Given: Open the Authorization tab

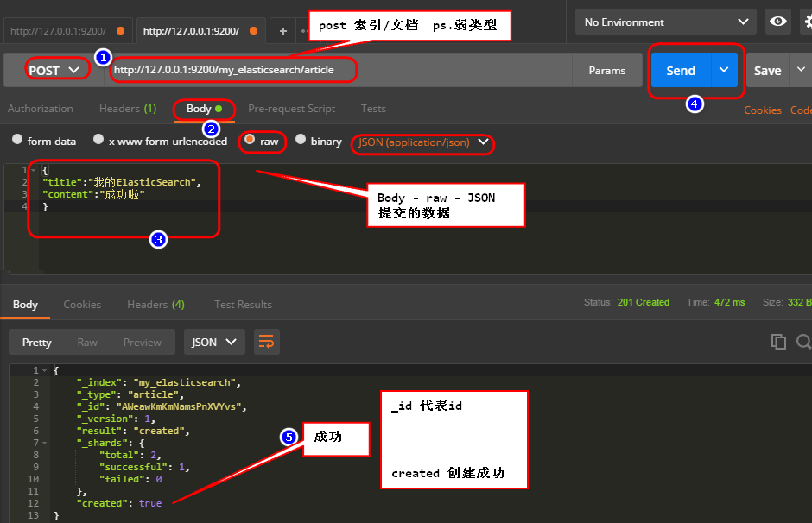Looking at the screenshot, I should point(41,109).
